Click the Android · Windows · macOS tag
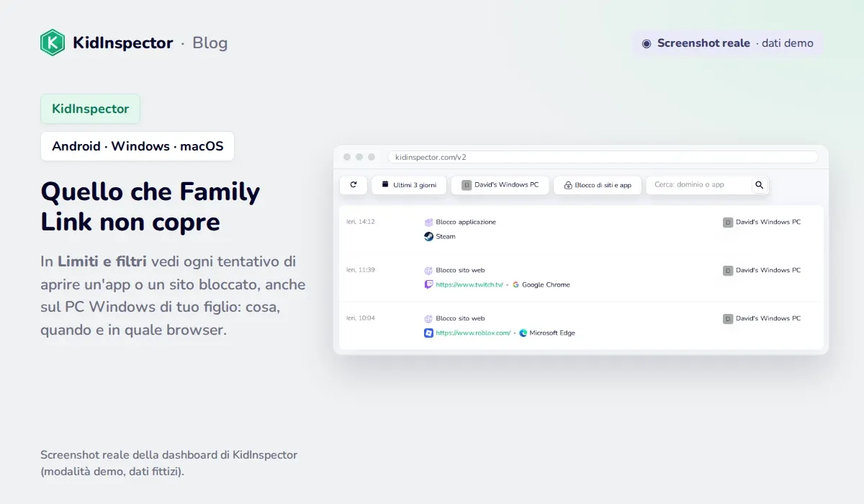Viewport: 864px width, 504px height. 138,146
